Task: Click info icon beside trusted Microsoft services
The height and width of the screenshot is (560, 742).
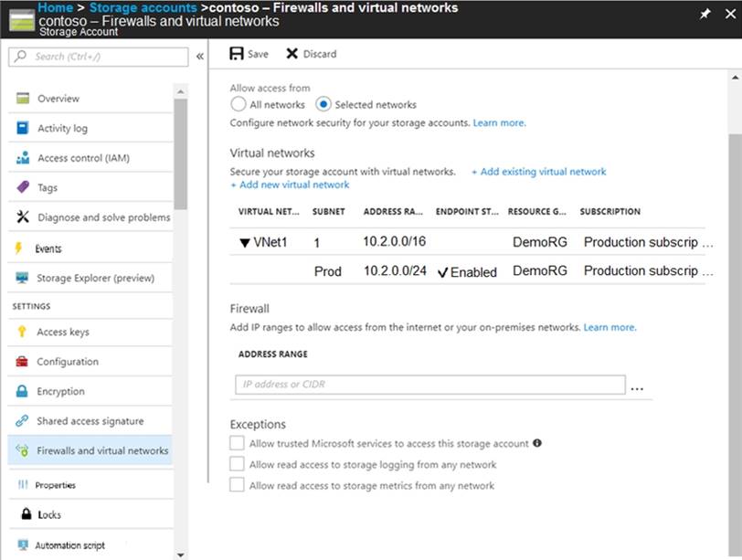Action: click(537, 443)
